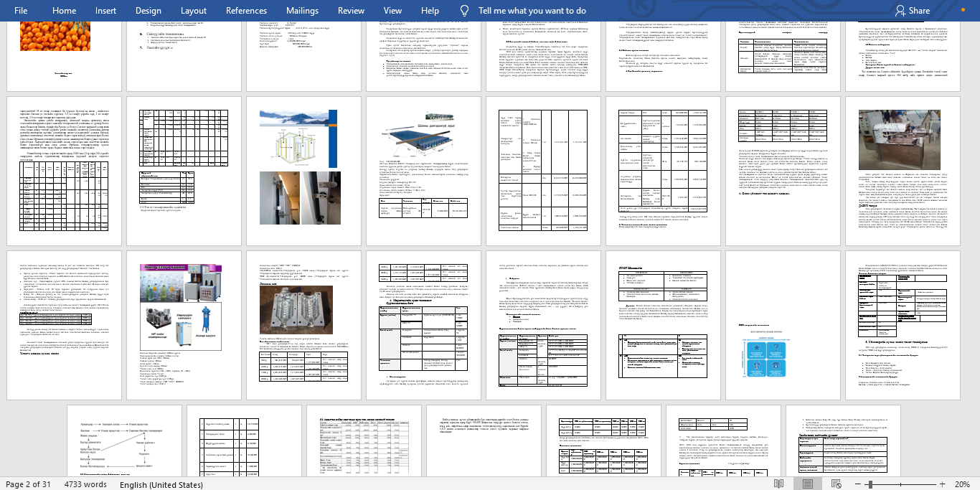980x490 pixels.
Task: Click 'Tell me what you want to do' box
Action: tap(532, 11)
